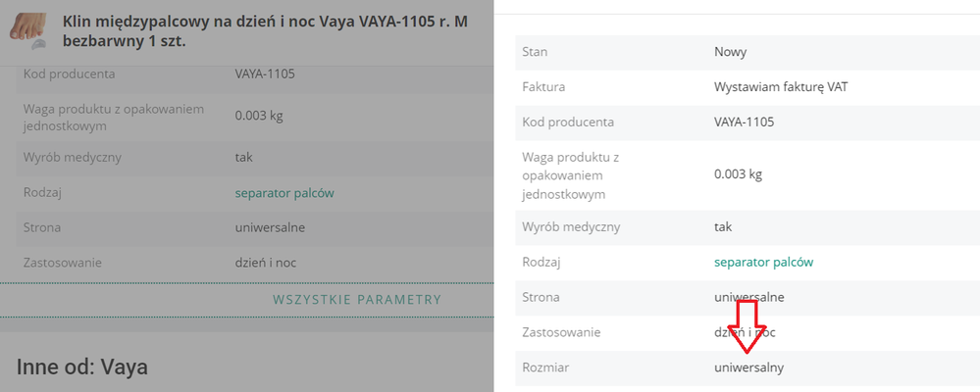This screenshot has width=980, height=392.
Task: Click the 'Faktura' row label
Action: (x=543, y=87)
